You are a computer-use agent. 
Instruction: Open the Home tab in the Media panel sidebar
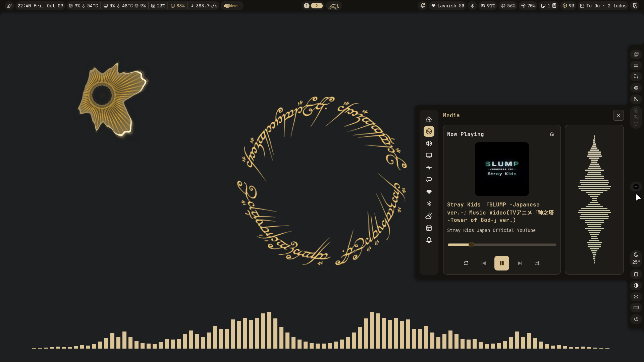click(x=429, y=119)
